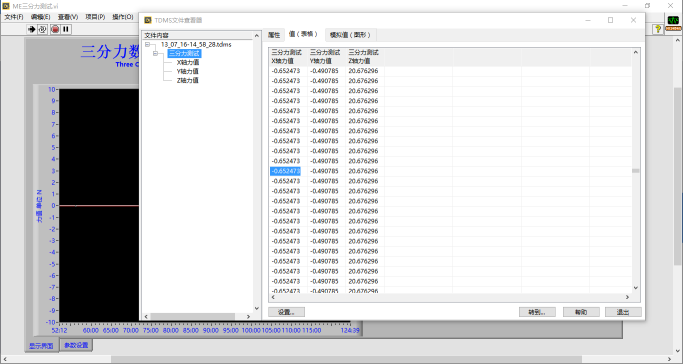Click the 设置.. button
This screenshot has width=683, height=364.
(286, 312)
